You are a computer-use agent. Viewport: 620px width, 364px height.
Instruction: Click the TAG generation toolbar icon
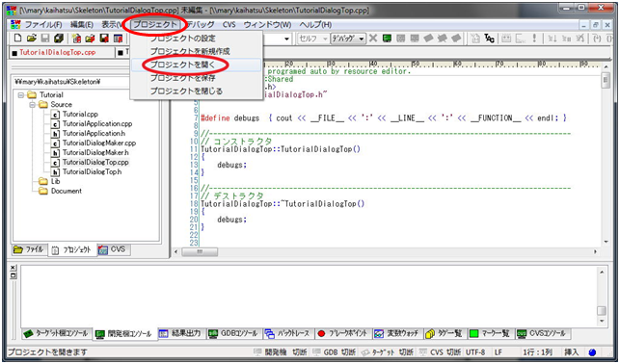point(489,38)
